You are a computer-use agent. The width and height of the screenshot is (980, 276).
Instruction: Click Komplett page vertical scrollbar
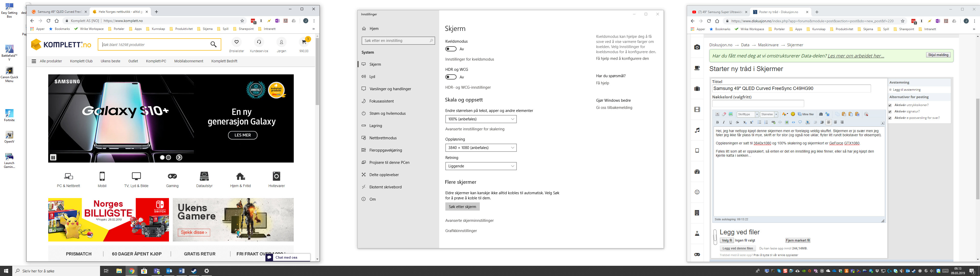[317, 71]
